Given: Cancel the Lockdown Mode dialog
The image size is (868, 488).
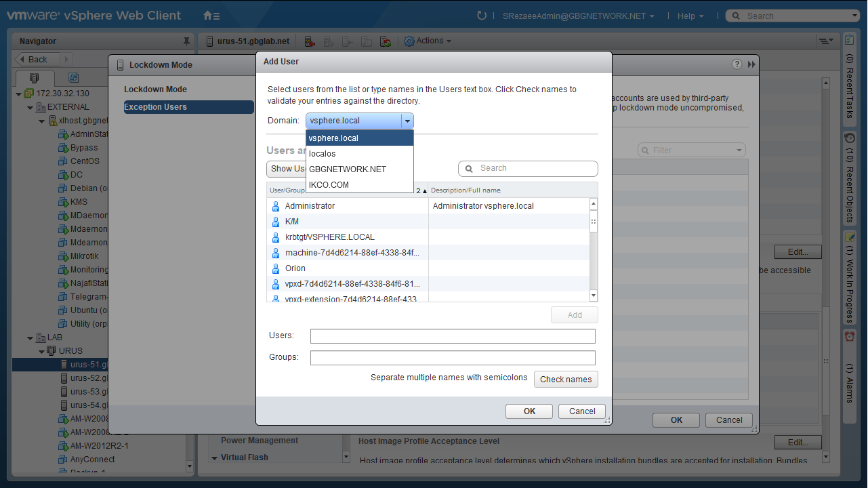Looking at the screenshot, I should click(x=729, y=420).
